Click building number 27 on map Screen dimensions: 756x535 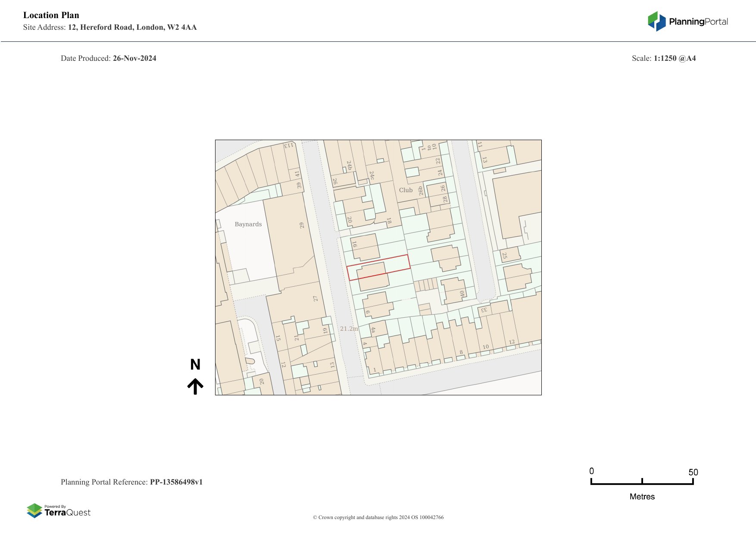(x=316, y=298)
